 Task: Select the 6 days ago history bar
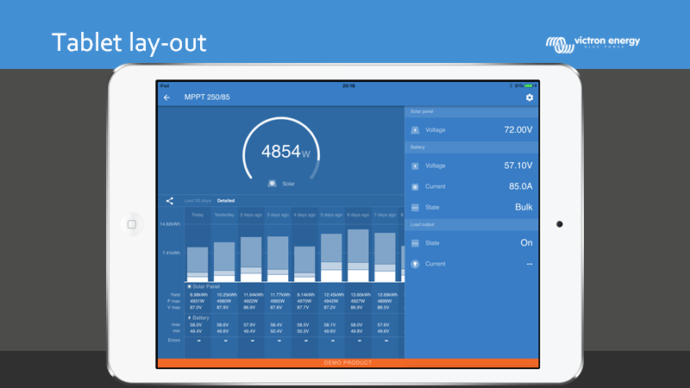click(358, 255)
